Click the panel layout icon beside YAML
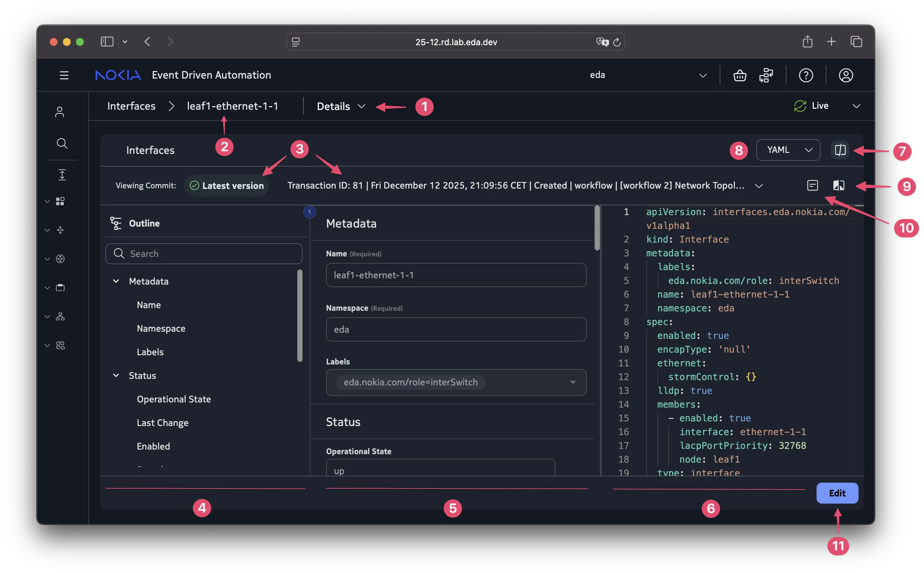Image resolution: width=924 pixels, height=573 pixels. tap(840, 150)
